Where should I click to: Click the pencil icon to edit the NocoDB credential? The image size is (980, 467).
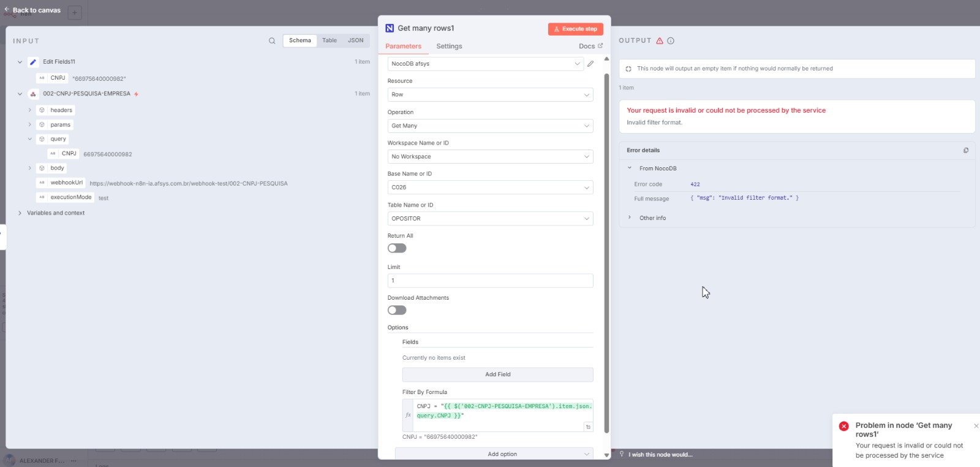coord(590,64)
